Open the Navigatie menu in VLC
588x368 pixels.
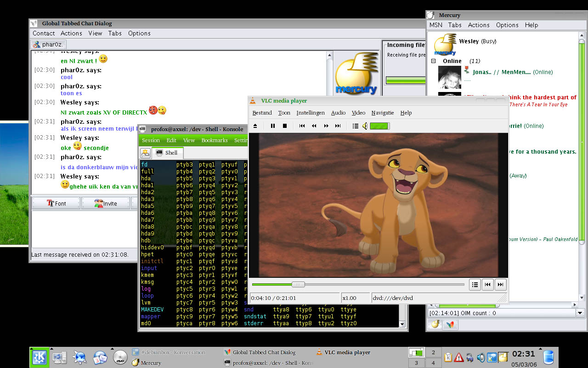[383, 113]
